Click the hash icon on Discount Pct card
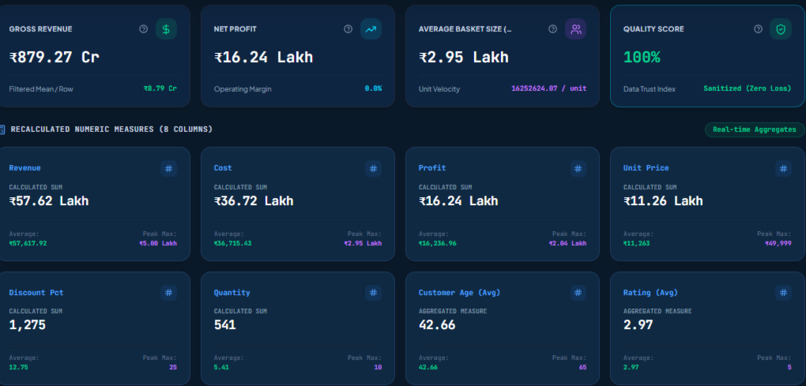Viewport: 806px width, 386px height. point(169,293)
